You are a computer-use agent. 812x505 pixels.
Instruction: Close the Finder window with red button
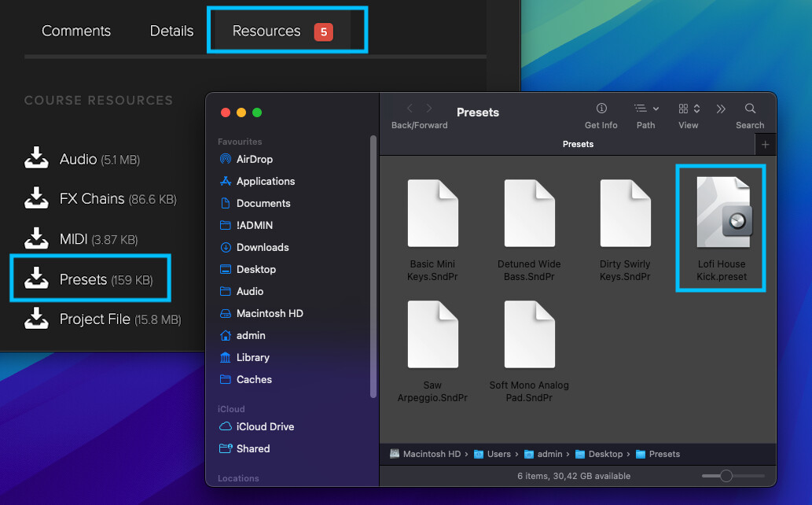click(x=226, y=112)
